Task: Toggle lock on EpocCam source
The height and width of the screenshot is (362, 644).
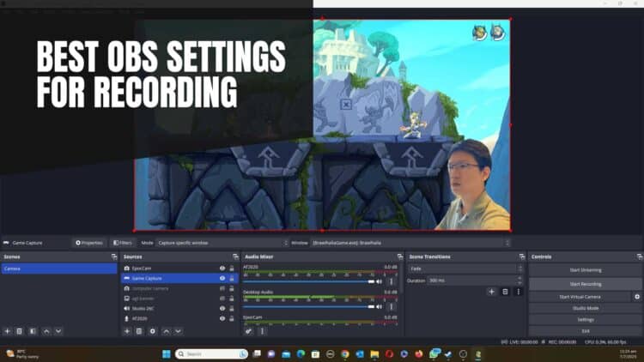Action: (x=232, y=268)
